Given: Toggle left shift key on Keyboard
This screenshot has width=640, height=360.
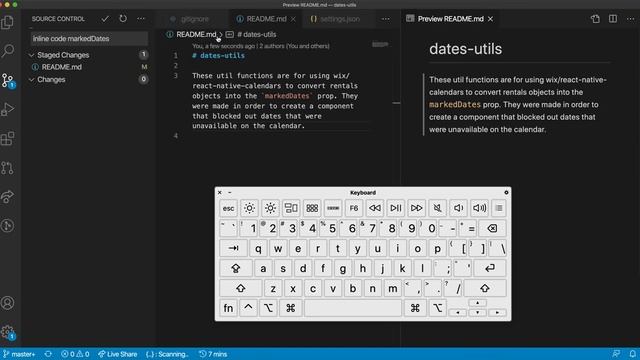Looking at the screenshot, I should click(x=240, y=289).
